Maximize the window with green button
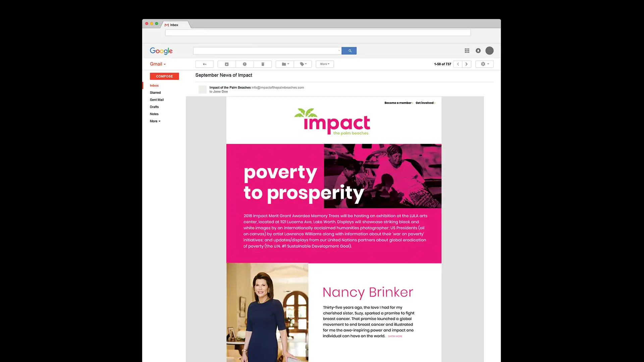Image resolution: width=644 pixels, height=362 pixels. coord(157,23)
